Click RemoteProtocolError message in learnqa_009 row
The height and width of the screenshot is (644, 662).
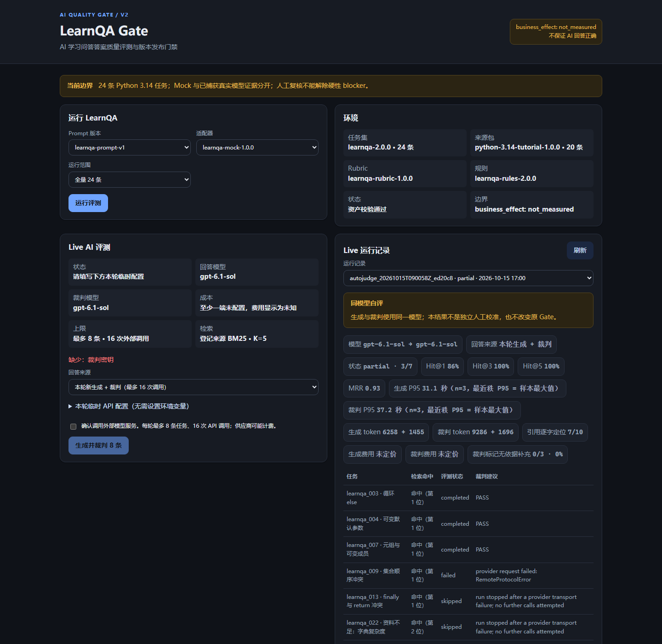pyautogui.click(x=503, y=580)
